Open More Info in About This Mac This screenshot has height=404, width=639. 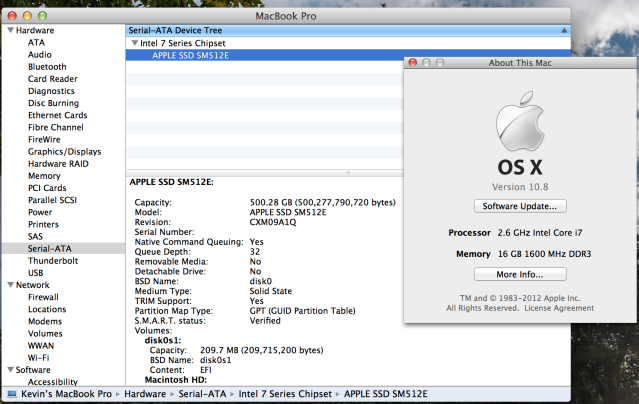[520, 274]
